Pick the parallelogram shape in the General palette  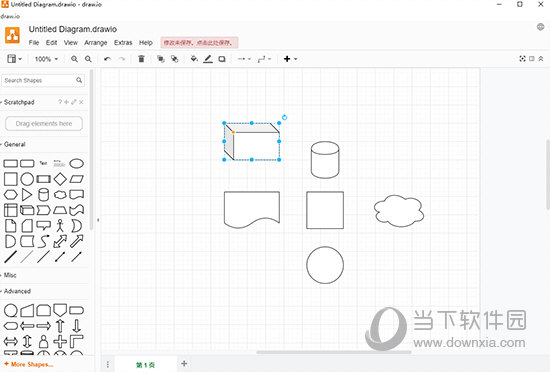[76, 179]
